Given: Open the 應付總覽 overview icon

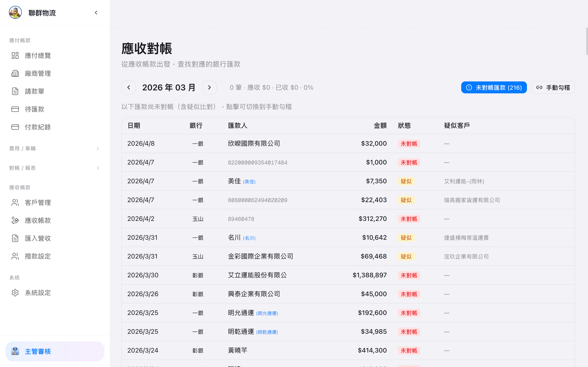Looking at the screenshot, I should [15, 55].
